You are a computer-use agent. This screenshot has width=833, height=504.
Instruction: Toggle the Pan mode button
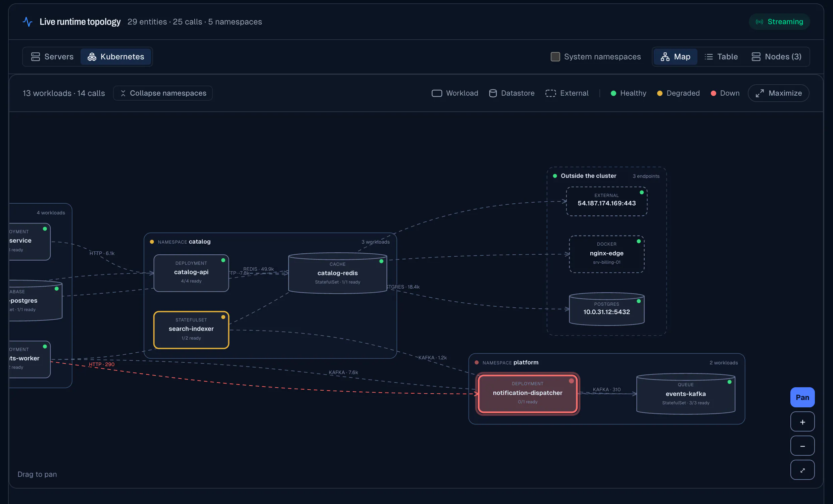(x=802, y=397)
